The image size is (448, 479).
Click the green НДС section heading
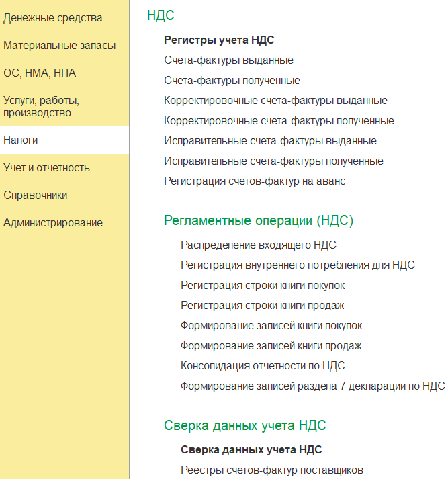(161, 15)
